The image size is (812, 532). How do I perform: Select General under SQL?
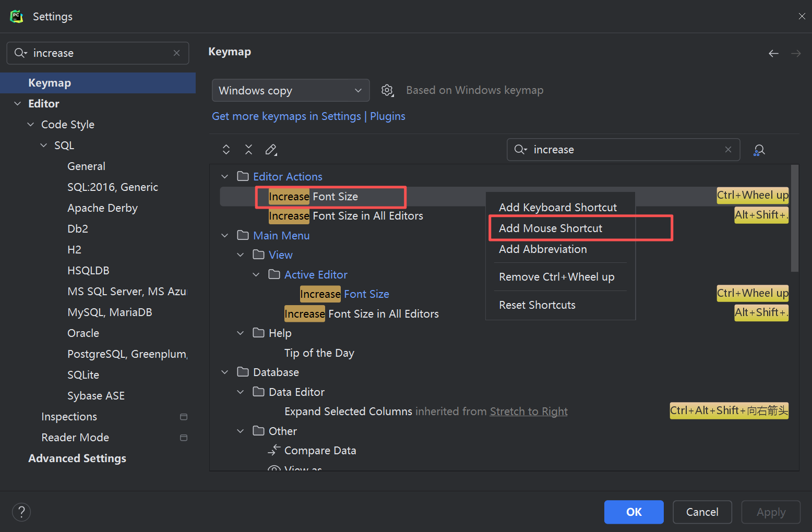pos(86,166)
